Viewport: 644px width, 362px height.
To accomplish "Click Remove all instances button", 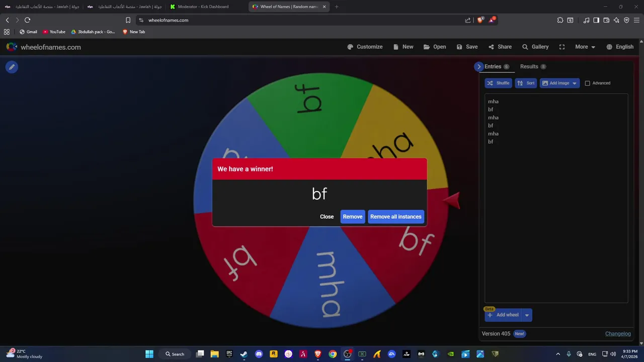I will (396, 217).
